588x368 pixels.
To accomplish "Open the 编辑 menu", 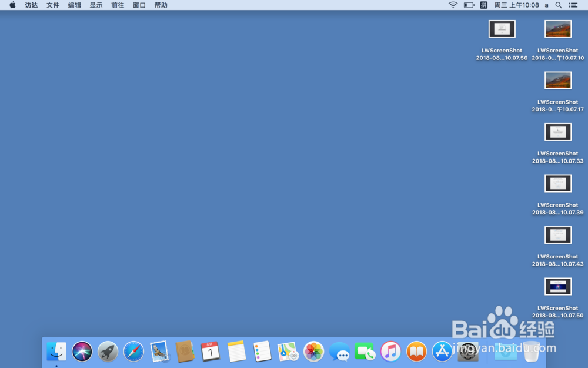I will (x=74, y=5).
